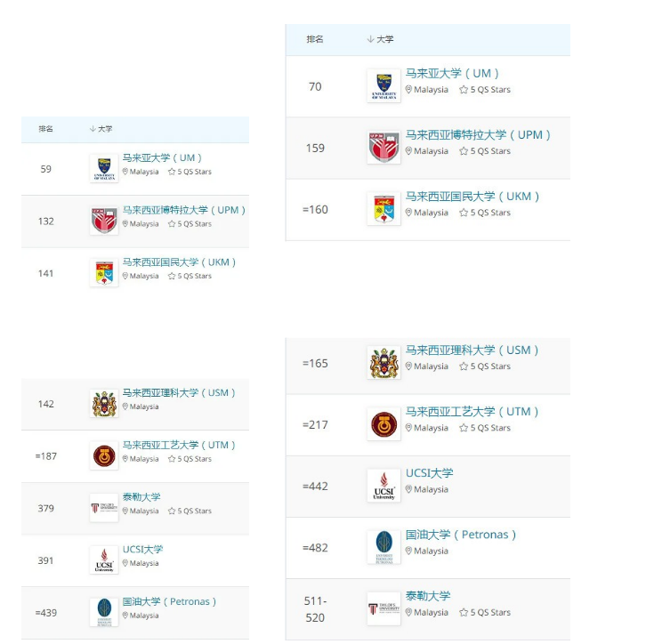Click the 大学 sort arrow in the left table header

(93, 129)
